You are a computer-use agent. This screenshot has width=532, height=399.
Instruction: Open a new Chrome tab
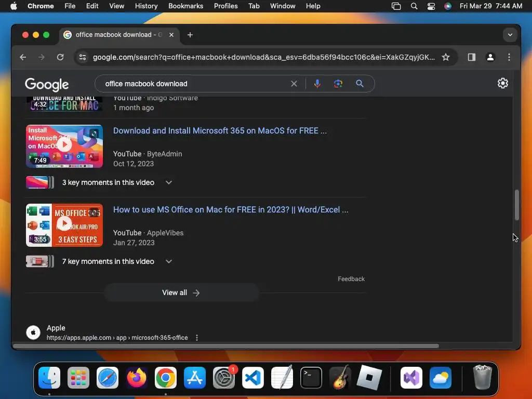pyautogui.click(x=190, y=35)
